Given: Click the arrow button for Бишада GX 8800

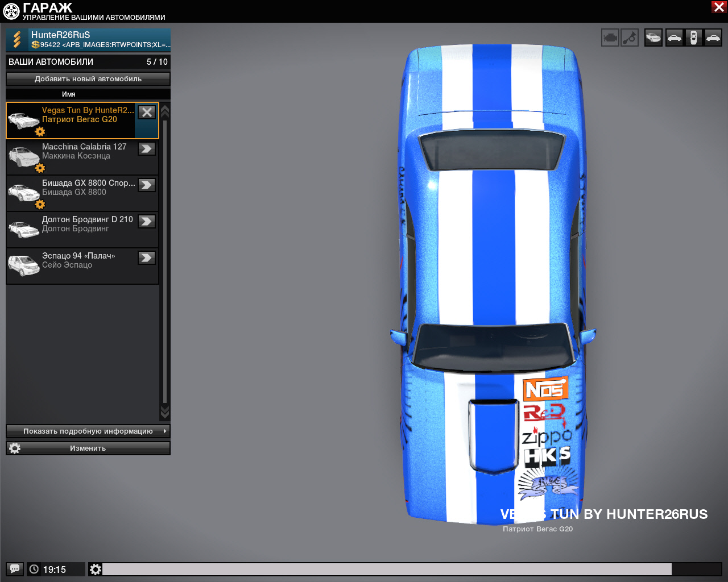Looking at the screenshot, I should coord(147,185).
